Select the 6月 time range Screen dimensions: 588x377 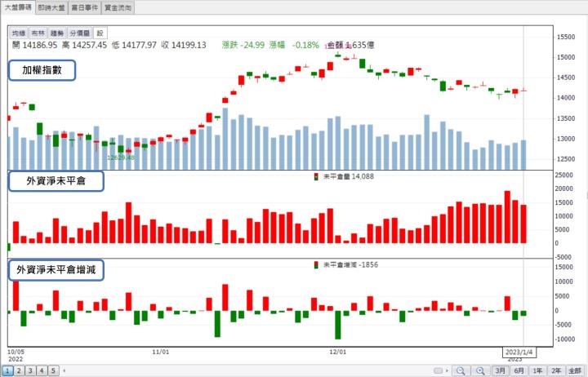point(519,370)
